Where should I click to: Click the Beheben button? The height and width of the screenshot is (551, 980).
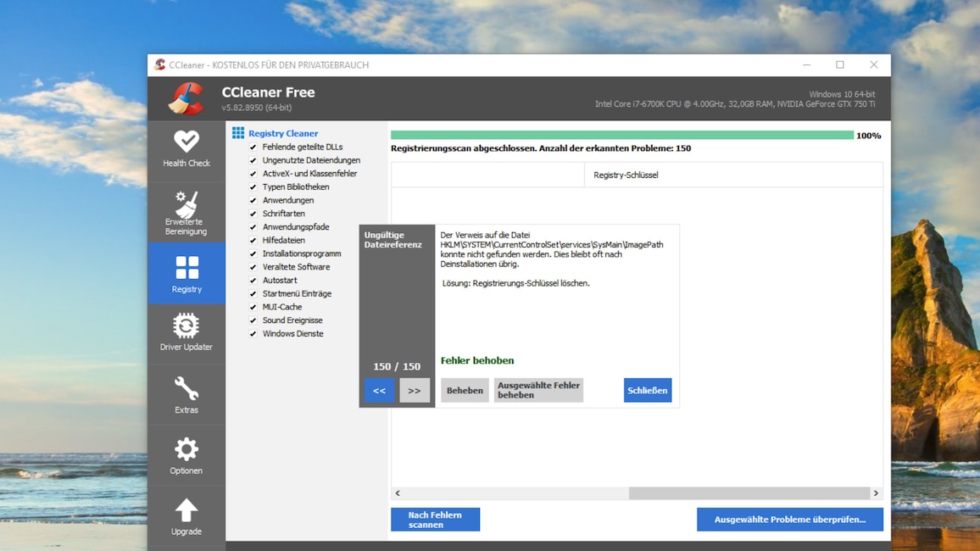(465, 391)
